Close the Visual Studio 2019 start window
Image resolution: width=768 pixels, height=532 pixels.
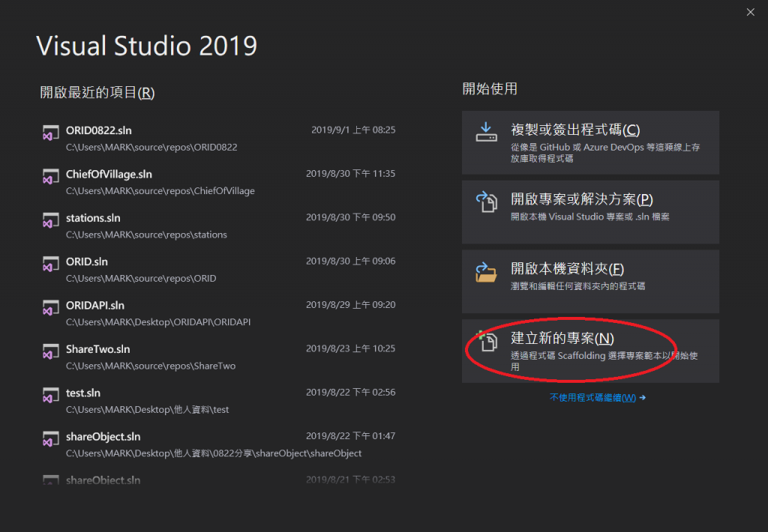[750, 12]
